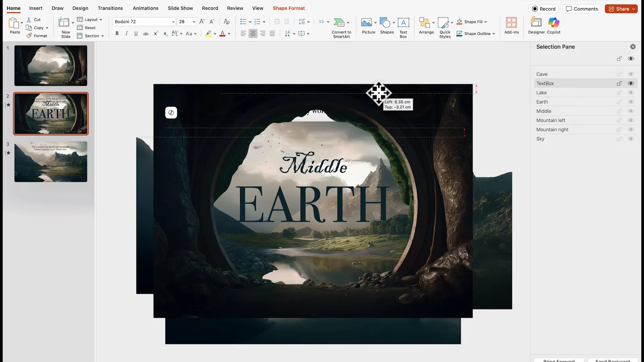Toggle visibility of TextBox object
The height and width of the screenshot is (362, 644).
click(631, 83)
